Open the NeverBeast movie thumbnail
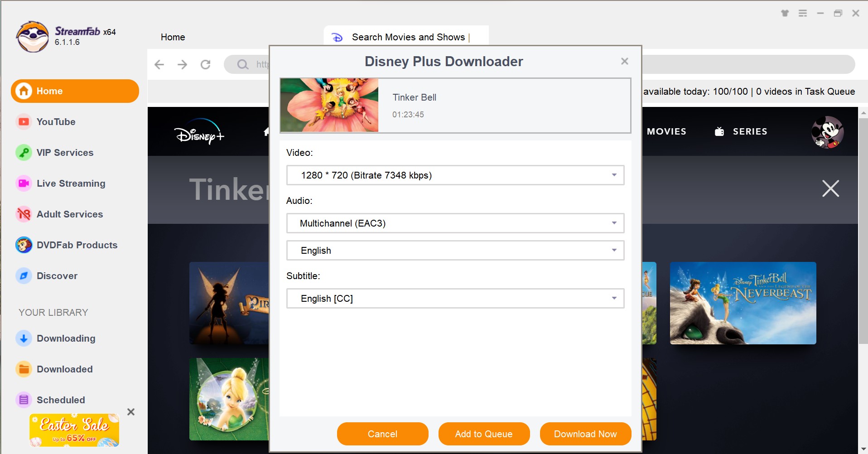Image resolution: width=868 pixels, height=454 pixels. pos(743,303)
